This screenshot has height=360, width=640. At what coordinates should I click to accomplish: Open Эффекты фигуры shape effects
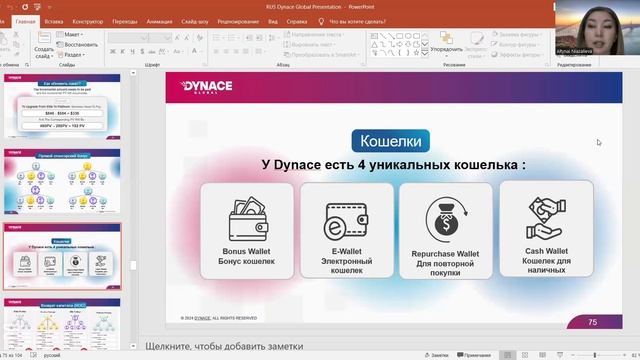coord(518,55)
